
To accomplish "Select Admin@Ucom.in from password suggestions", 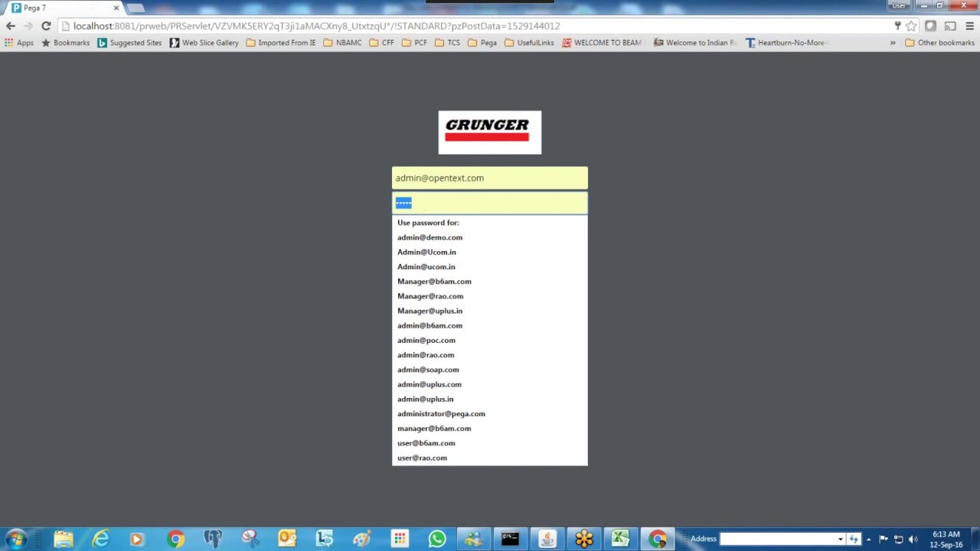I will [x=489, y=252].
